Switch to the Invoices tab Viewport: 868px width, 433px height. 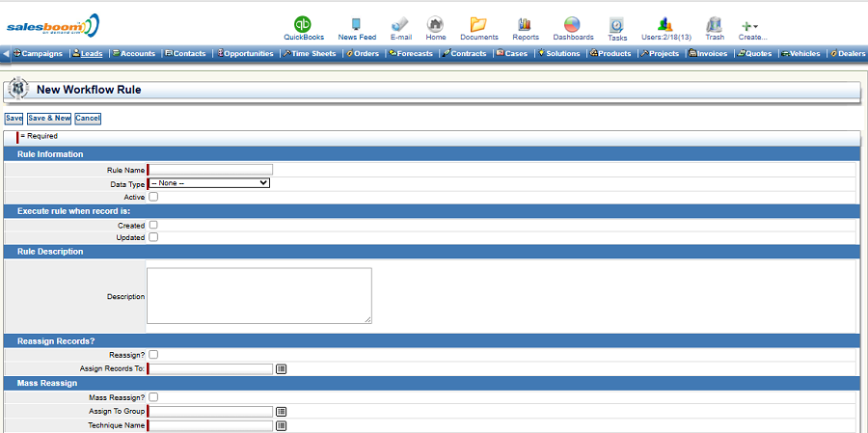coord(708,54)
